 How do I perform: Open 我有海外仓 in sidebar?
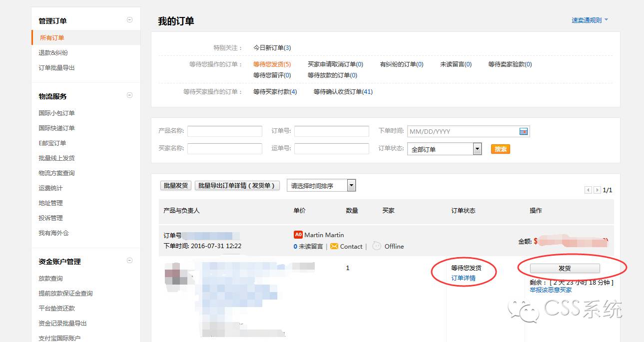(x=53, y=233)
